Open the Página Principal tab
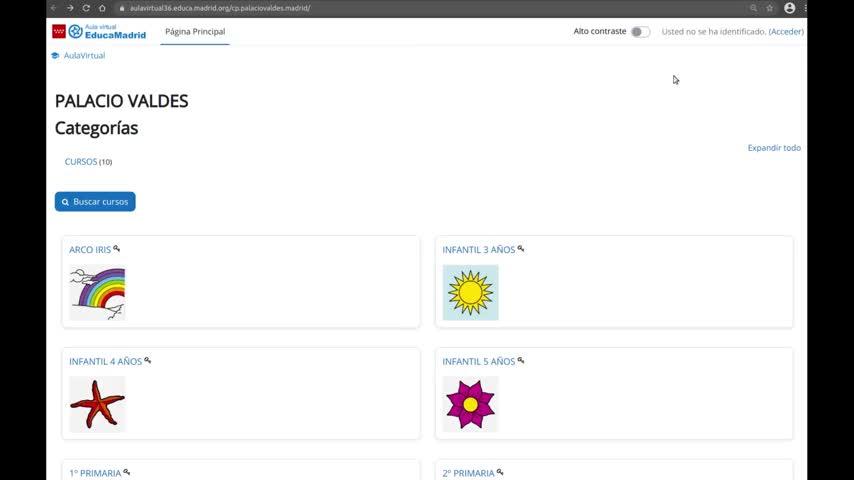The height and width of the screenshot is (480, 854). (x=195, y=32)
